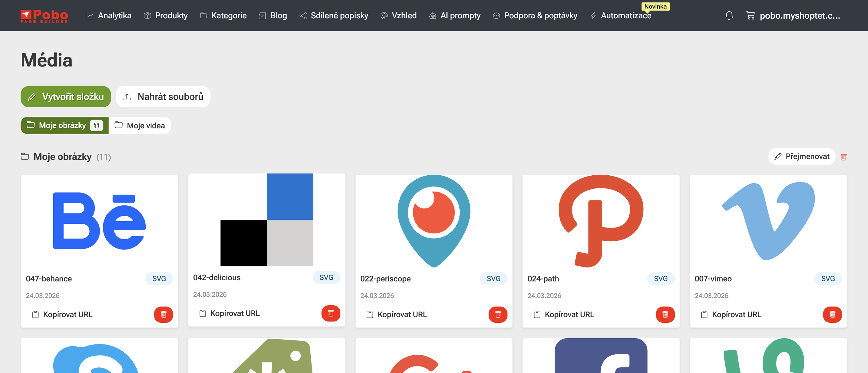
Task: Open the Analytika menu item
Action: click(x=109, y=16)
